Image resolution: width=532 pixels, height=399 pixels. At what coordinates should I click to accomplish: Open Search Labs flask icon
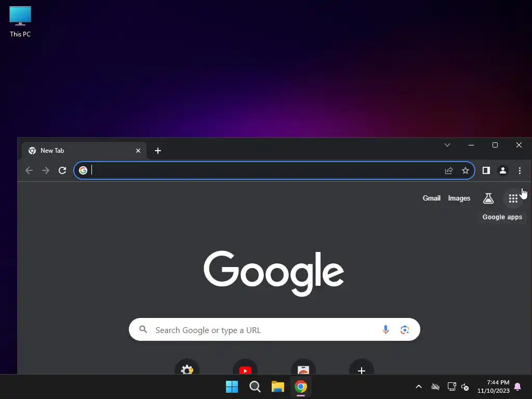tap(488, 198)
